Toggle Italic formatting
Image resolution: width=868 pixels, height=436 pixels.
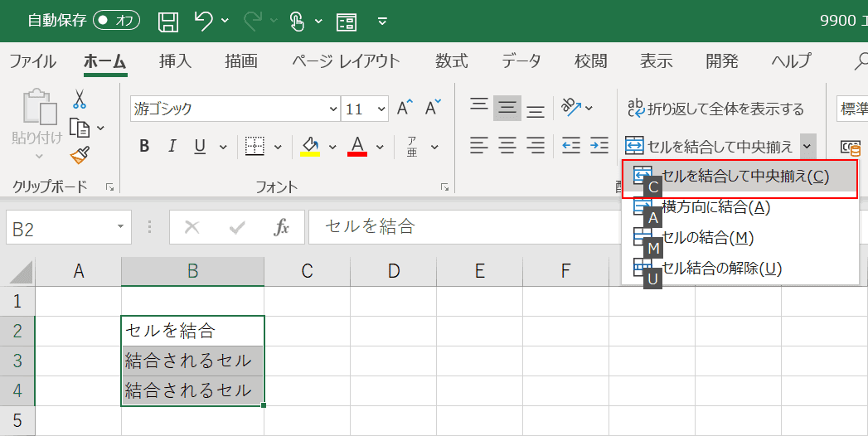coord(172,146)
